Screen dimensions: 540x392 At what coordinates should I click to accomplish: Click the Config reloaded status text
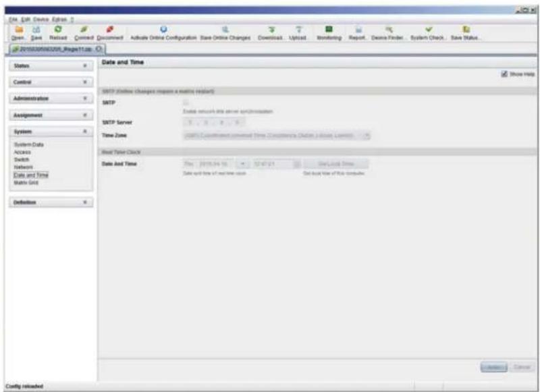coord(24,386)
